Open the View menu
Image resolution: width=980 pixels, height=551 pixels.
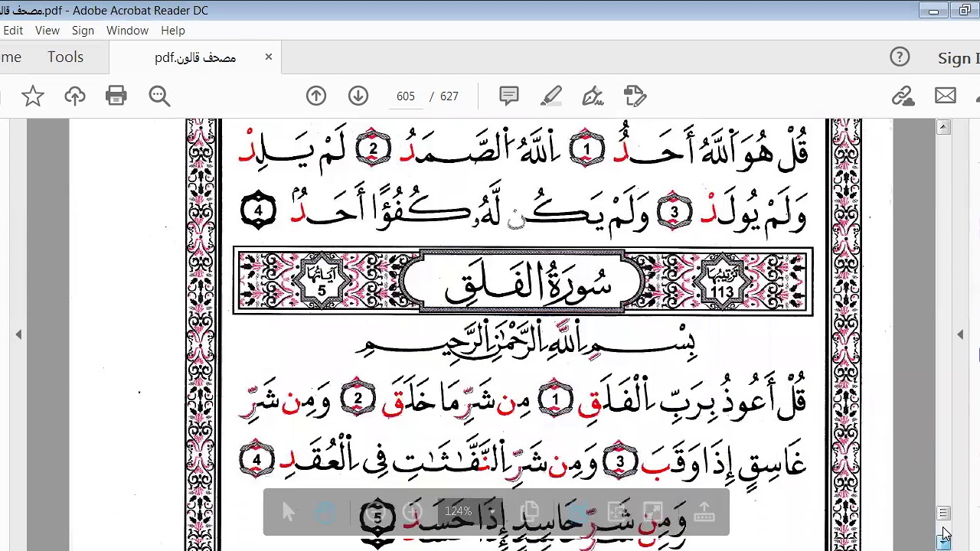tap(47, 31)
